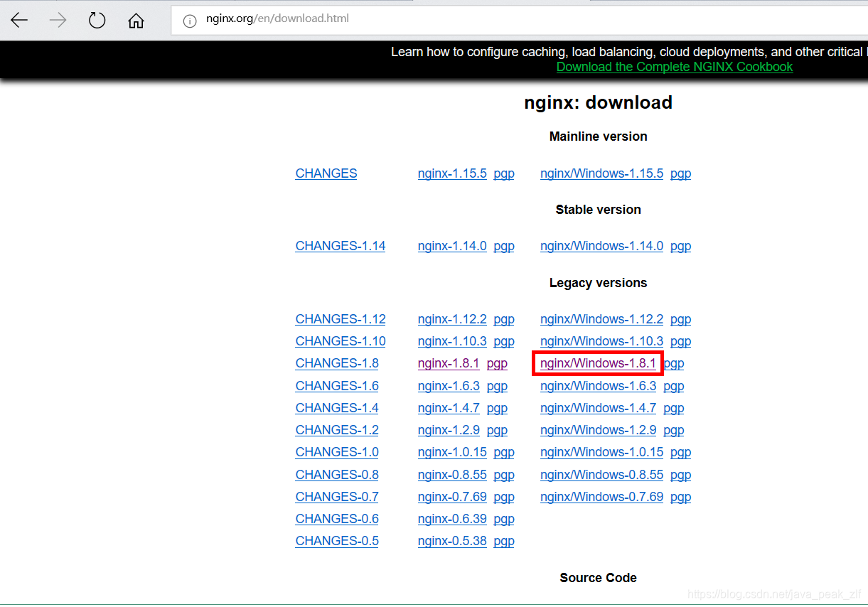This screenshot has width=868, height=607.
Task: Open pgp link next to nginx-1.12.2
Action: (504, 319)
